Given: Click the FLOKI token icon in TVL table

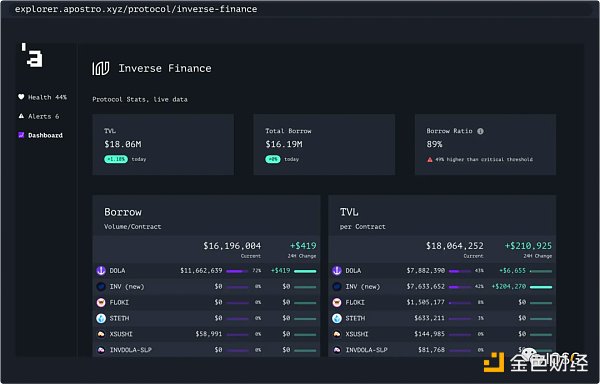Looking at the screenshot, I should pyautogui.click(x=337, y=302).
